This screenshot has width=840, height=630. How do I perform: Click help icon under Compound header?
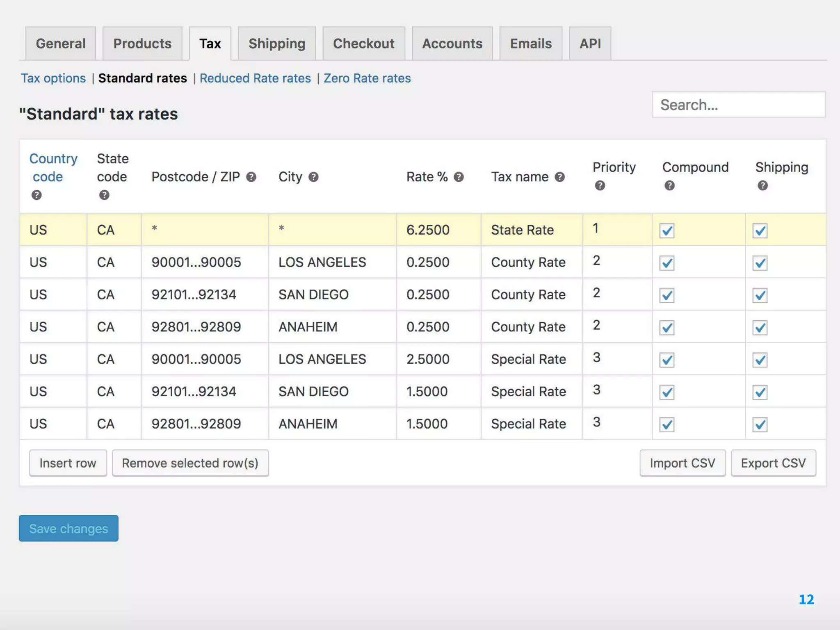[x=669, y=186]
